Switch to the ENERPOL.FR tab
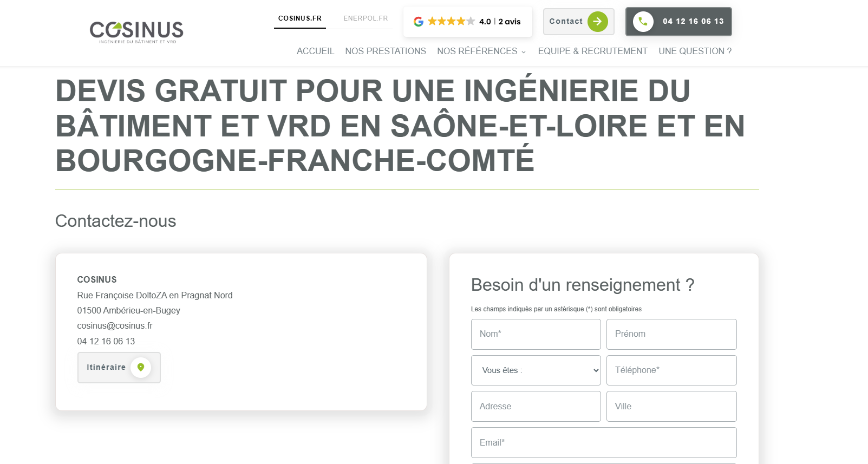Screen dimensions: 868x464 [366, 18]
